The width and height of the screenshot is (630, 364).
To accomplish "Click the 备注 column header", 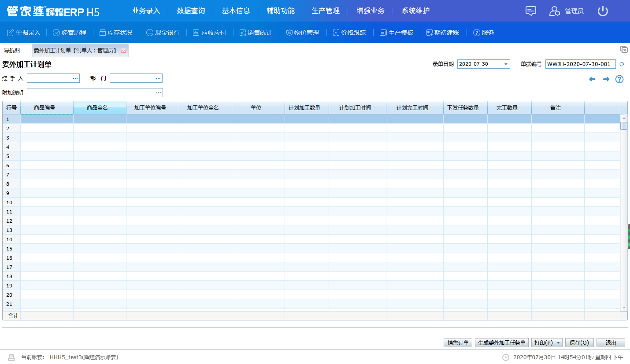I will coord(558,108).
